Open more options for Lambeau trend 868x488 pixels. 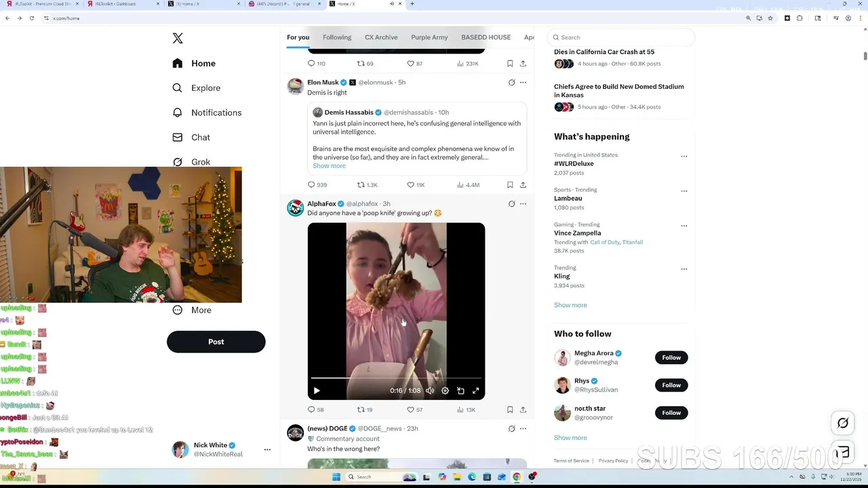[684, 190]
